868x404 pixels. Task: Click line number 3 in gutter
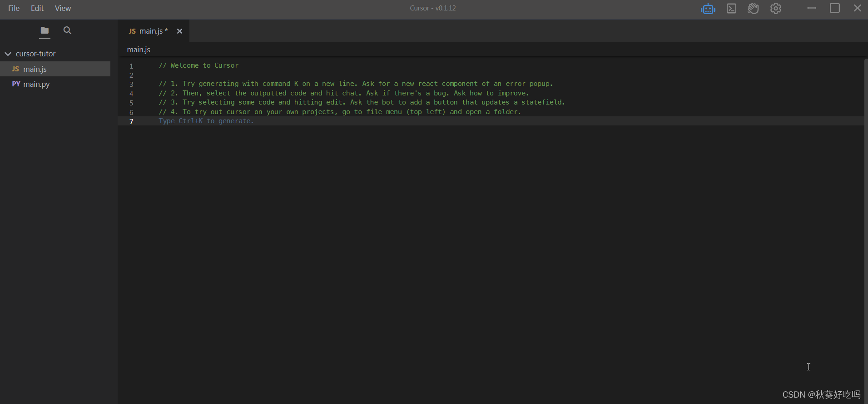131,84
